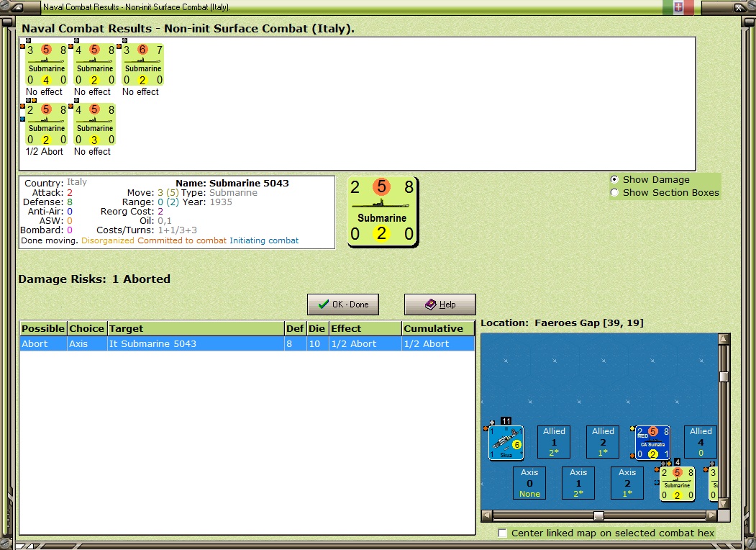Select the Skua aircraft unit on the map
Viewport: 756px width, 550px height.
tap(506, 443)
